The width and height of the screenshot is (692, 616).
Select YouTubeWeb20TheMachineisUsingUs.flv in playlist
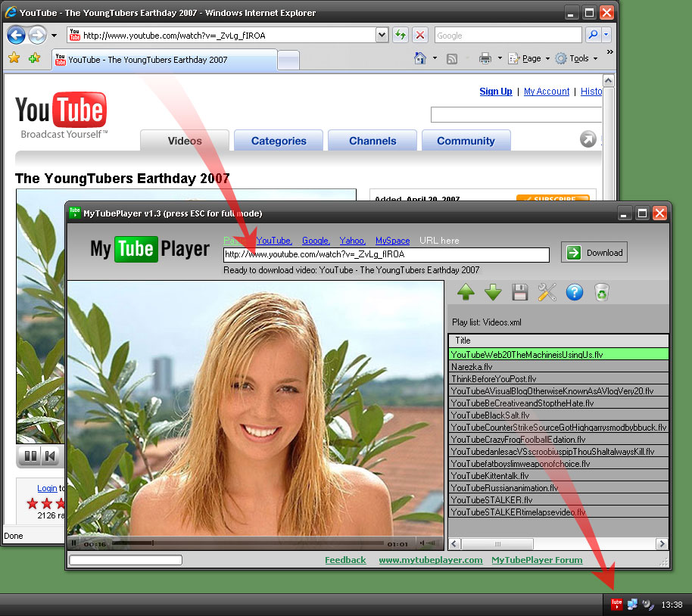click(x=558, y=354)
